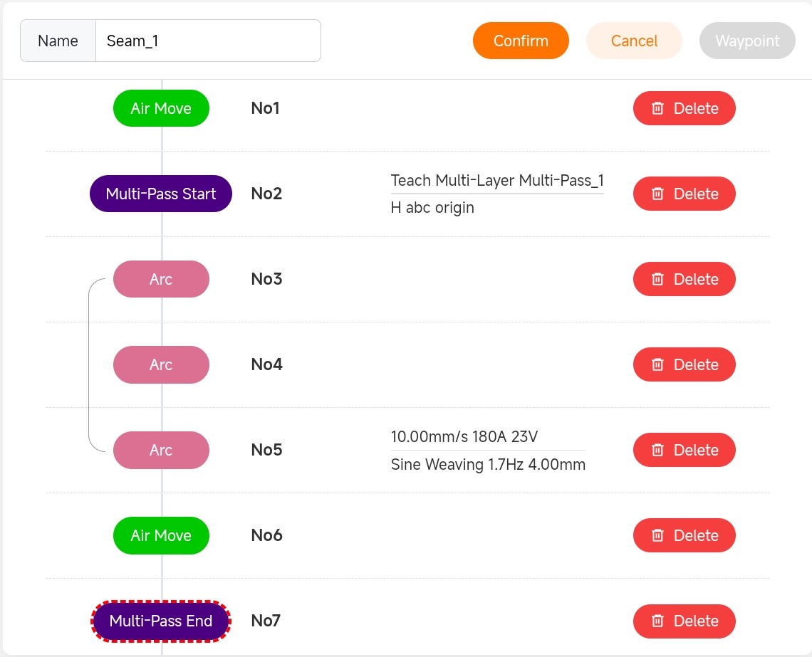Click the trash icon on row No2
The height and width of the screenshot is (657, 812).
tap(658, 194)
